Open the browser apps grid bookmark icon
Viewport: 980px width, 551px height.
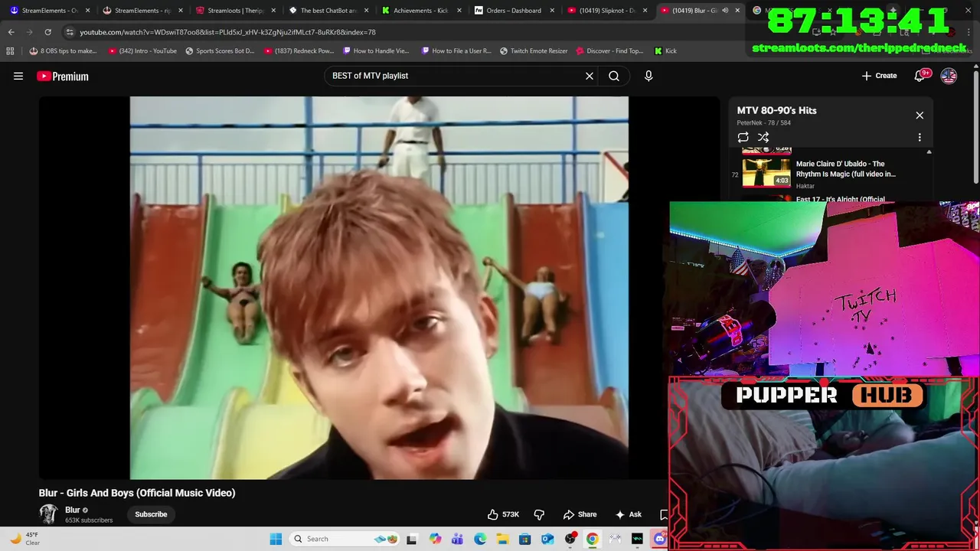10,51
